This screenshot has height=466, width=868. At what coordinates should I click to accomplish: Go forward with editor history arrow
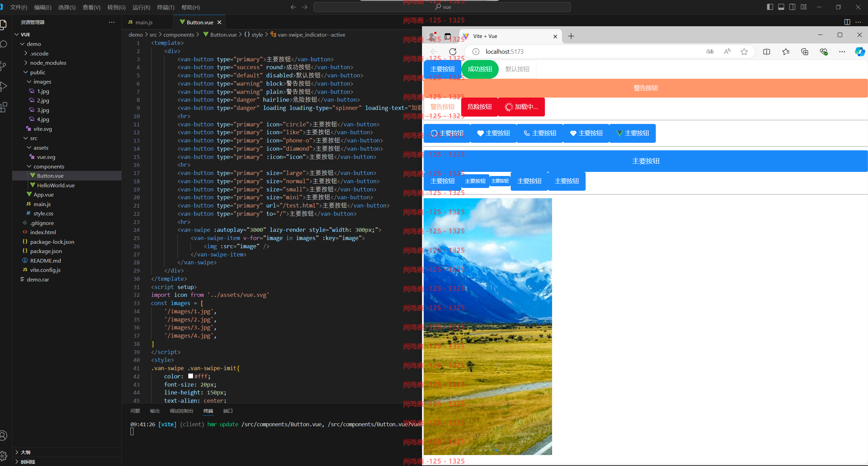pyautogui.click(x=305, y=7)
